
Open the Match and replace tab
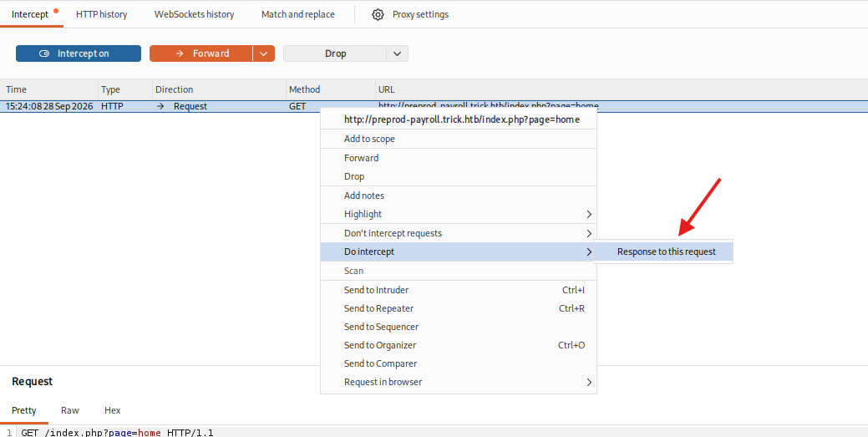pyautogui.click(x=297, y=14)
